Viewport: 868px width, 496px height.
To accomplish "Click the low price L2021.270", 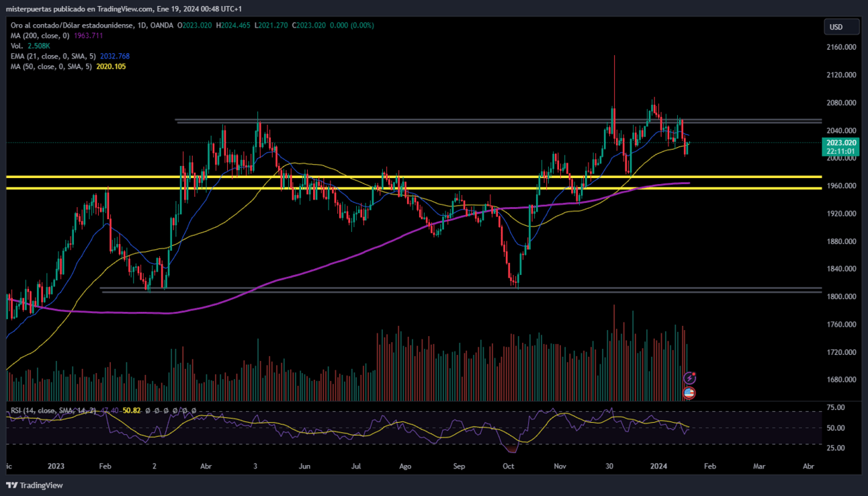I will tap(271, 26).
